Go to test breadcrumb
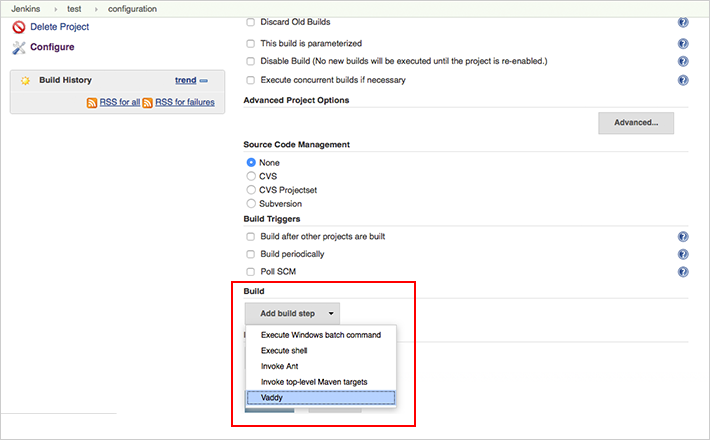 point(74,9)
